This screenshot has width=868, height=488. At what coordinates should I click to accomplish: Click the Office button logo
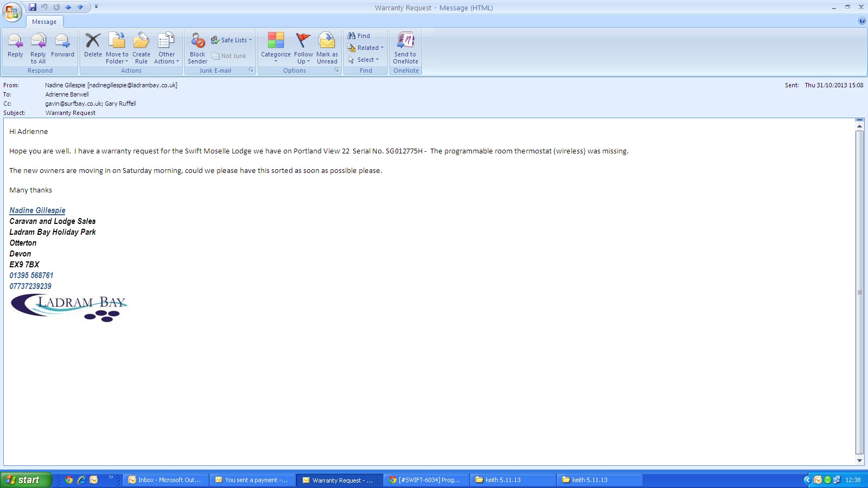(x=12, y=12)
